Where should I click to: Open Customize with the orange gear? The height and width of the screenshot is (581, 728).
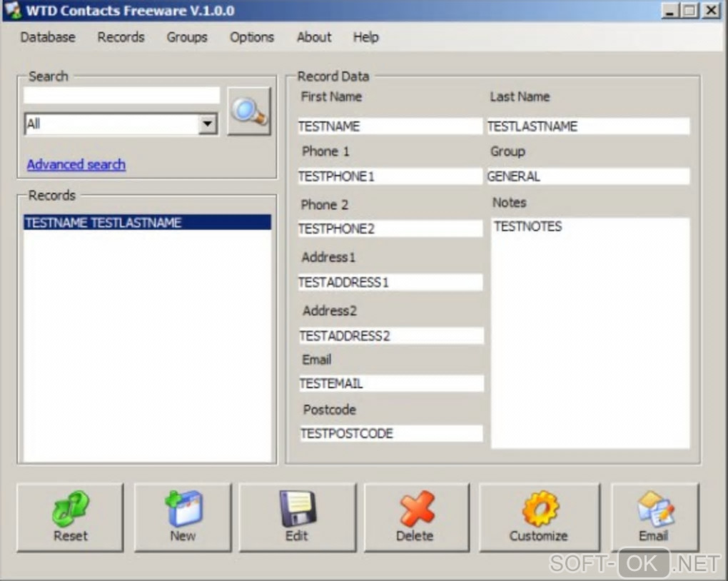539,517
